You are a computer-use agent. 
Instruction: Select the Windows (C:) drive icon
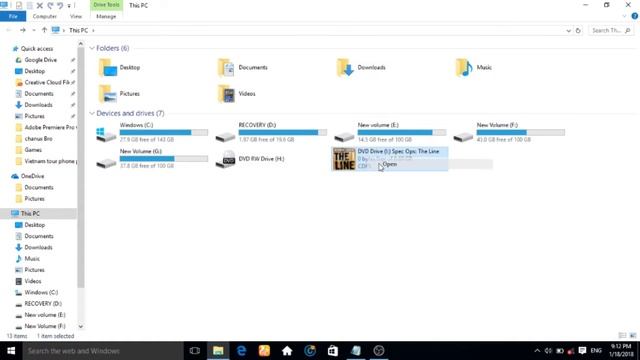106,134
